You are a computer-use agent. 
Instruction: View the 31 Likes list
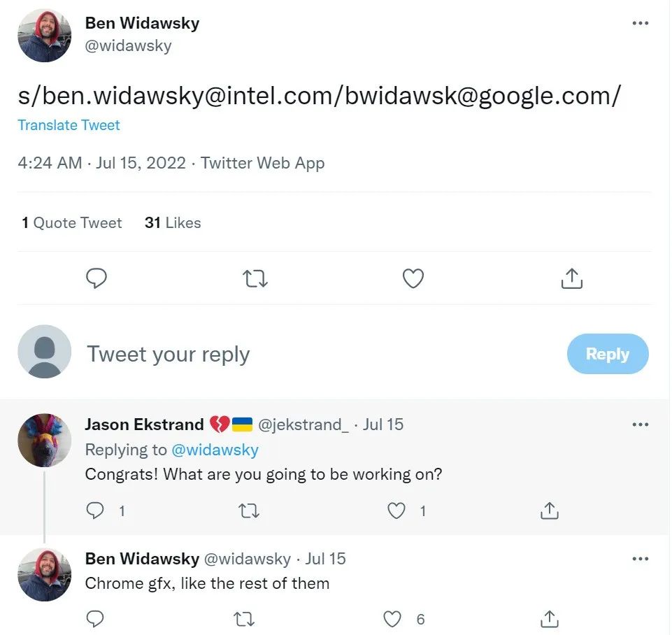click(x=173, y=223)
